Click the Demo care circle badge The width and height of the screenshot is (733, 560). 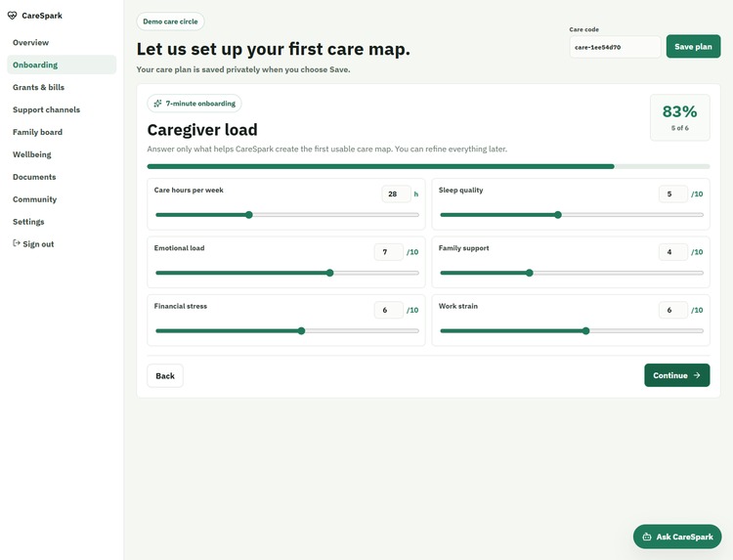point(170,22)
